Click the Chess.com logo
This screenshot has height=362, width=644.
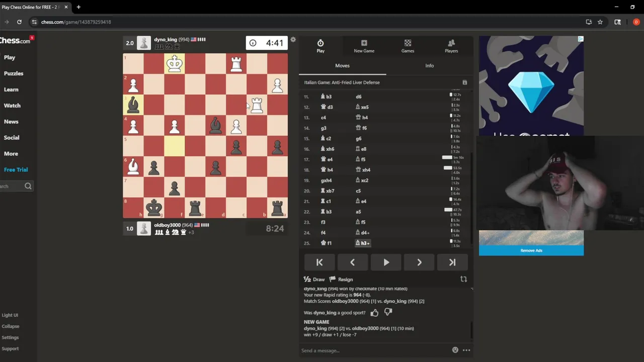[15, 41]
